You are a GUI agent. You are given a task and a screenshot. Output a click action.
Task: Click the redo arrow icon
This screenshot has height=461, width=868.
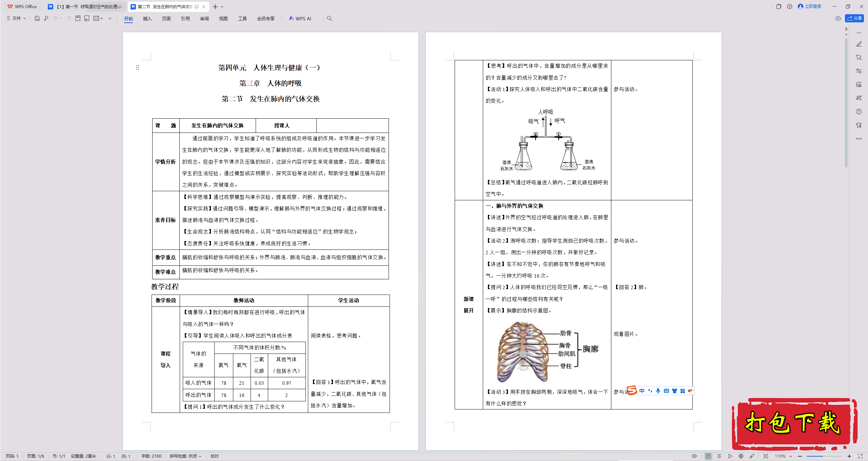(69, 18)
